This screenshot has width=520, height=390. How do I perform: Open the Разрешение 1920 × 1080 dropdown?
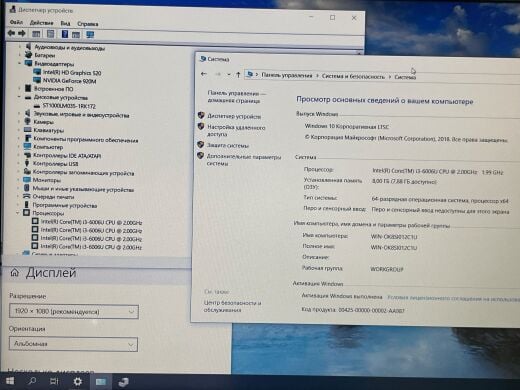click(x=74, y=312)
